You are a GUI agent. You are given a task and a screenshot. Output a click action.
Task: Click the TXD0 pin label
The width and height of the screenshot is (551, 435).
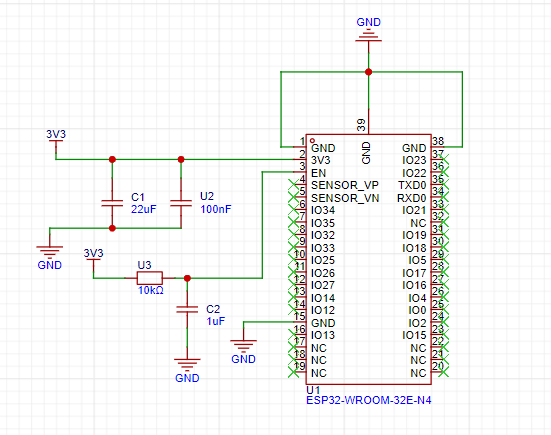click(x=412, y=185)
